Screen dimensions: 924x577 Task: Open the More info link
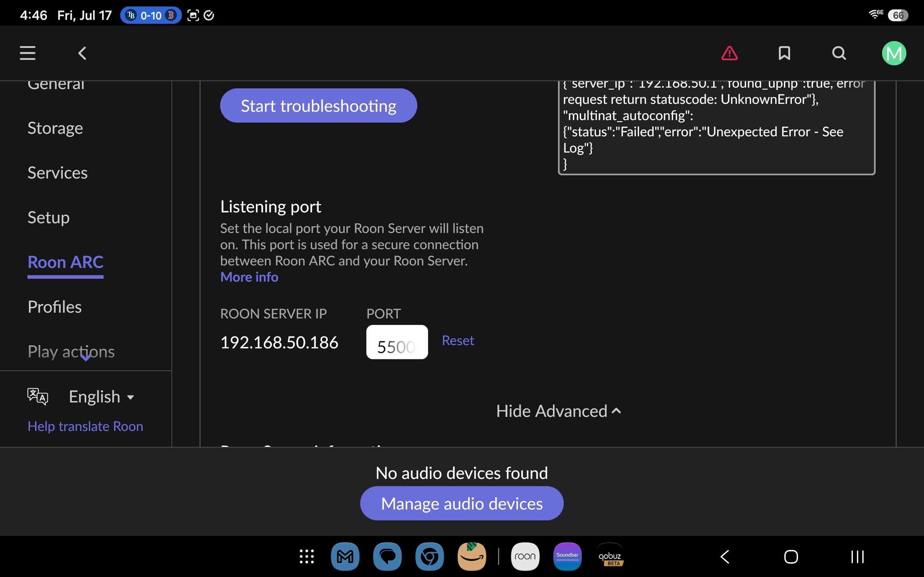[249, 277]
